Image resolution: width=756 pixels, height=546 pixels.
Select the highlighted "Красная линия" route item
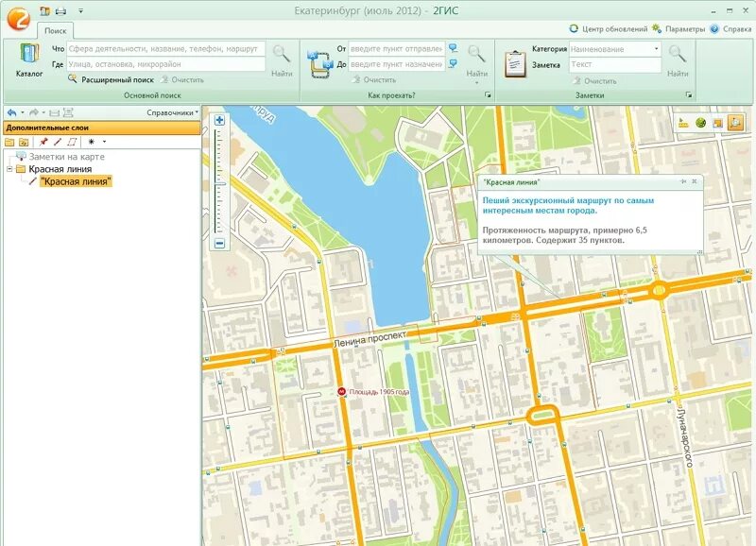click(x=77, y=181)
